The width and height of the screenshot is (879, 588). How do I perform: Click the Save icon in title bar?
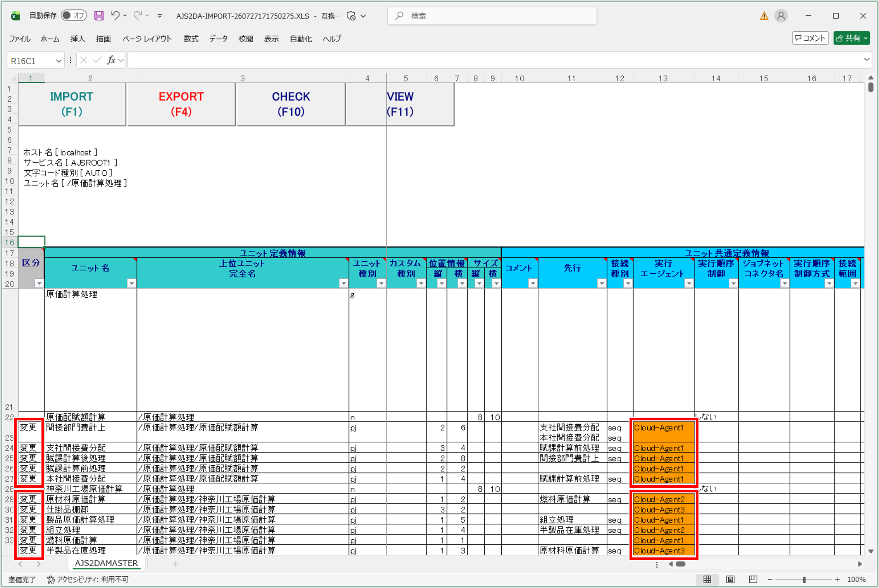[x=99, y=15]
